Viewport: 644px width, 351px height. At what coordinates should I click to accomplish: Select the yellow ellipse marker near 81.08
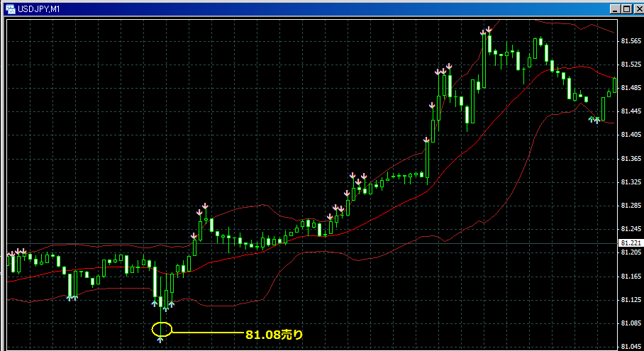[162, 329]
